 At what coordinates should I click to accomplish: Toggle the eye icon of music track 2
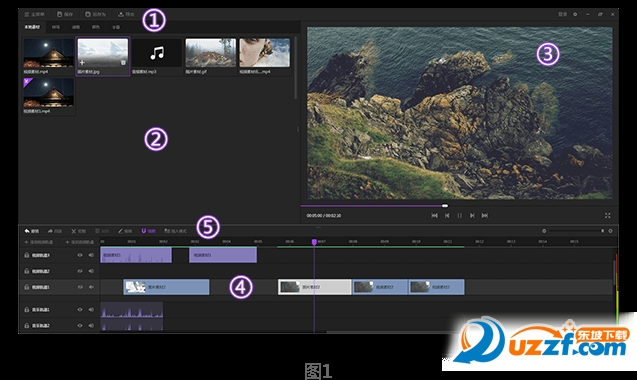coord(80,326)
